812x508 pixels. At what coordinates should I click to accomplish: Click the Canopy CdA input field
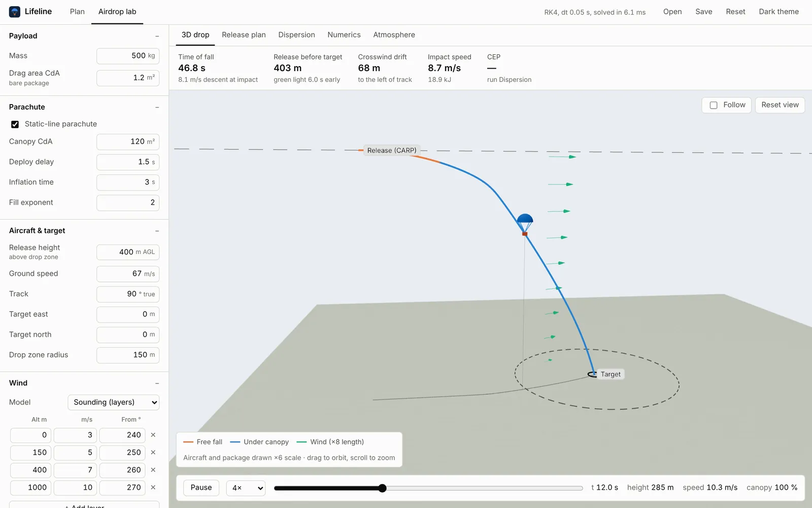[128, 142]
